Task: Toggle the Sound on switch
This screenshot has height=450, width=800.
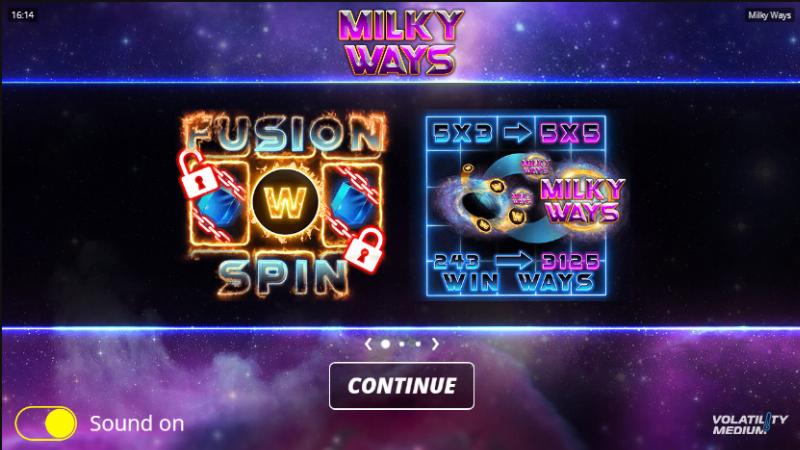Action: 46,423
